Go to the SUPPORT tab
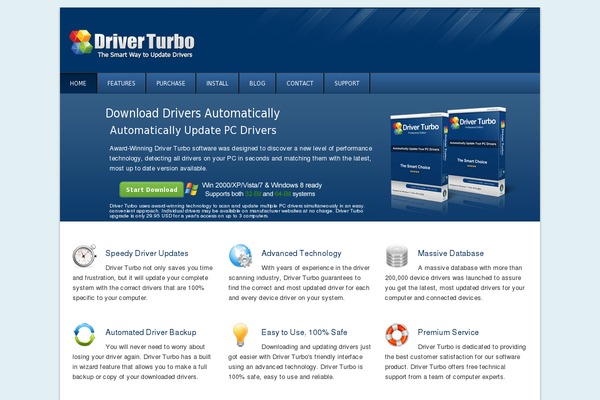The width and height of the screenshot is (600, 400). [347, 83]
